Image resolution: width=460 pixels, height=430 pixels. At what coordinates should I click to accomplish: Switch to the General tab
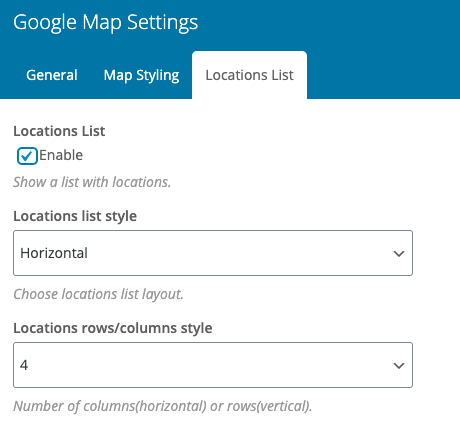[52, 75]
